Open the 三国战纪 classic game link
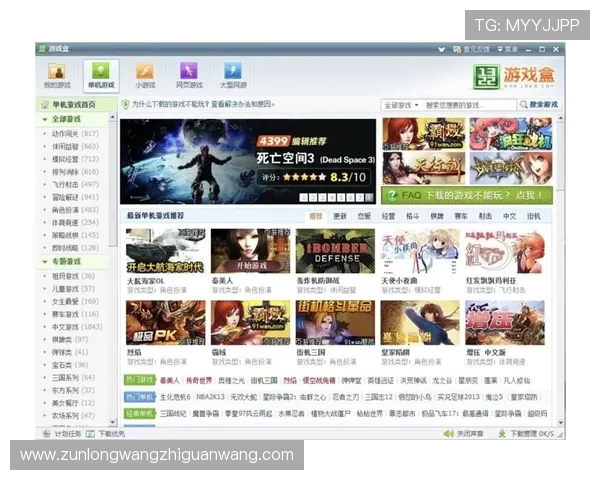This screenshot has width=600, height=480. 173,414
